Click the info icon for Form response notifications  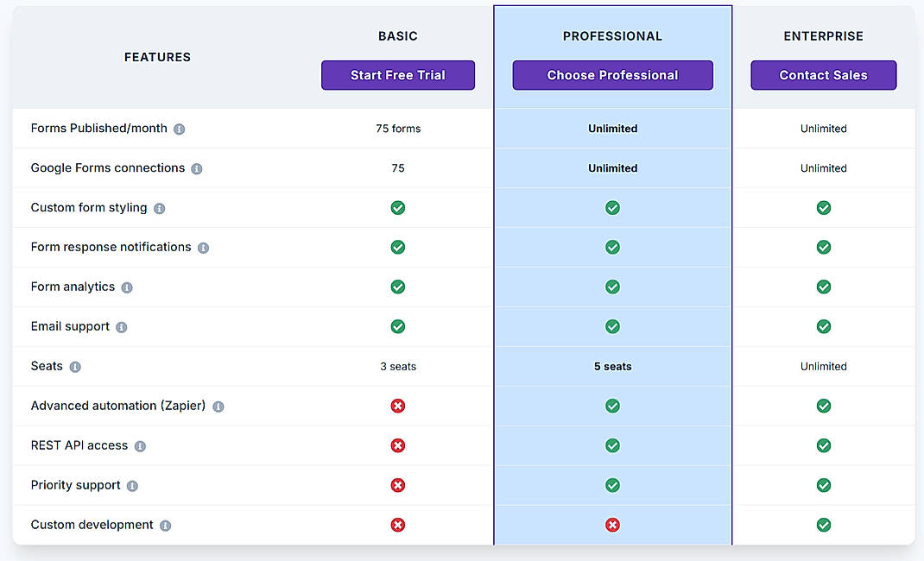coord(201,247)
